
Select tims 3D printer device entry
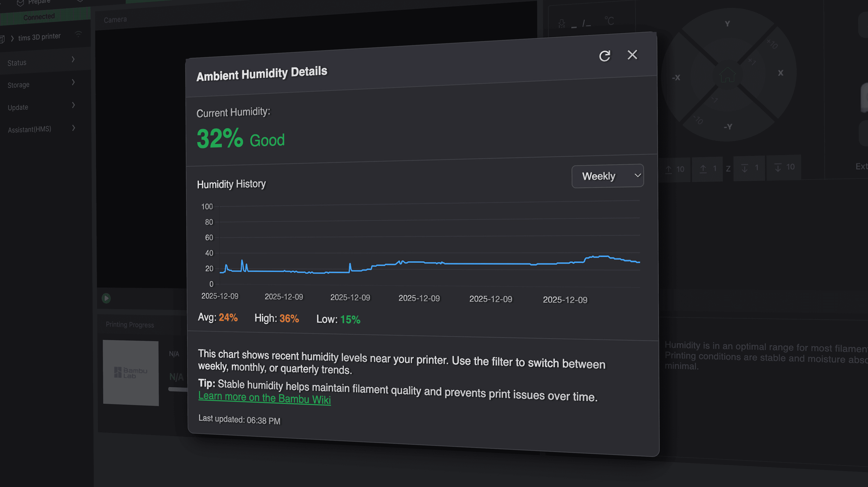[x=39, y=37]
